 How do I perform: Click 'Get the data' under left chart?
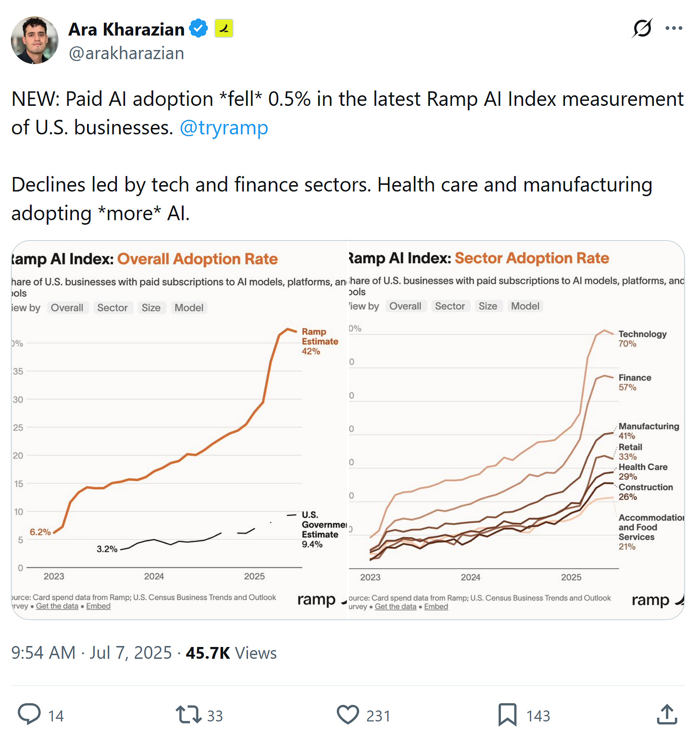[57, 606]
